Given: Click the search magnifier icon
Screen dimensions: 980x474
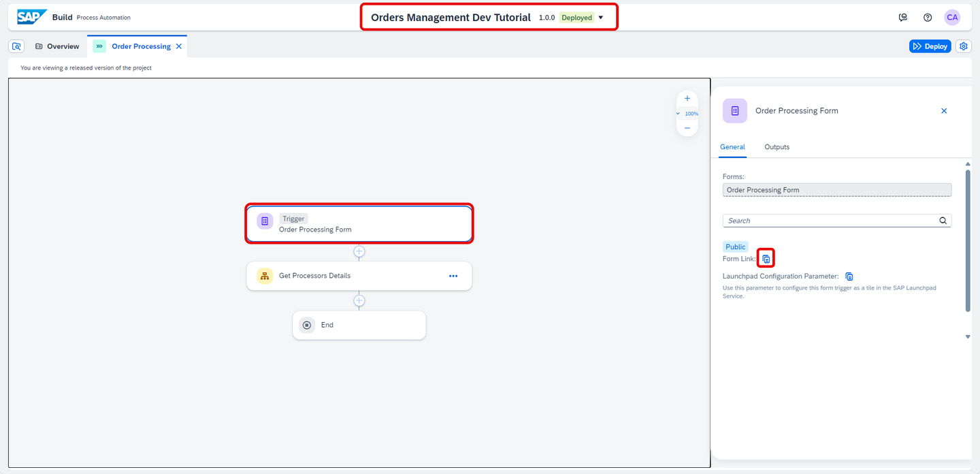Looking at the screenshot, I should (x=943, y=221).
